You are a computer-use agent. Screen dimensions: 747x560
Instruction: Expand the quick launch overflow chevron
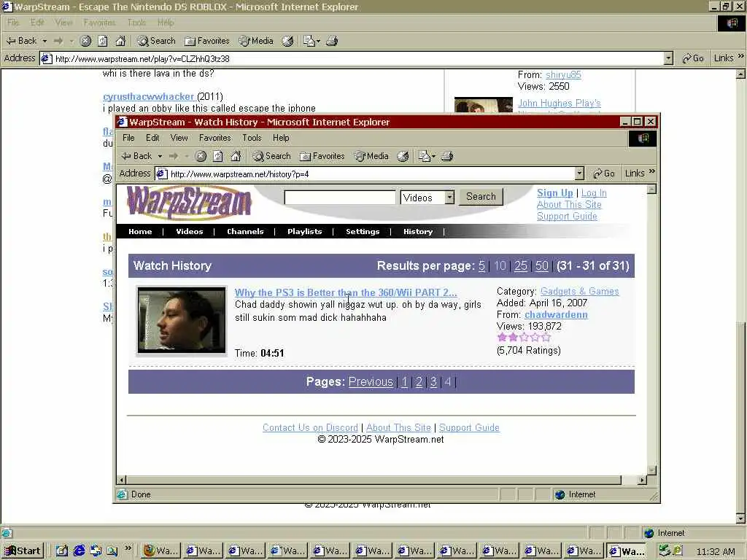pos(128,548)
